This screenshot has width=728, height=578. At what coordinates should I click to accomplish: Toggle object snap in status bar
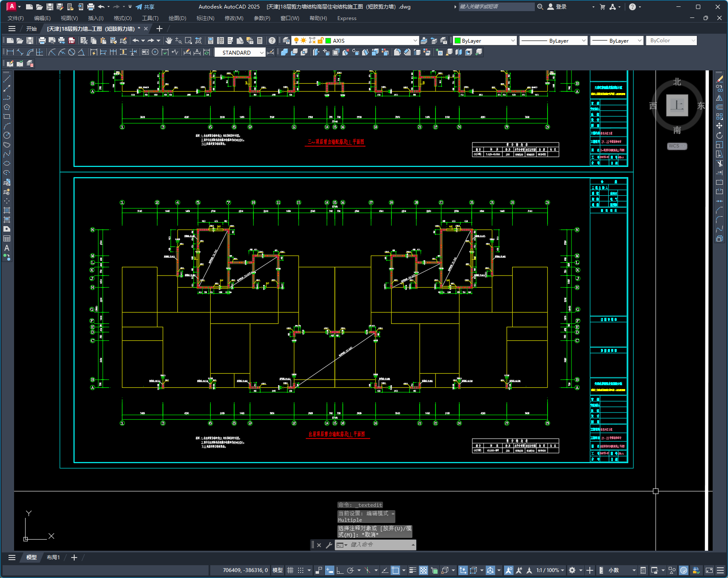[395, 570]
